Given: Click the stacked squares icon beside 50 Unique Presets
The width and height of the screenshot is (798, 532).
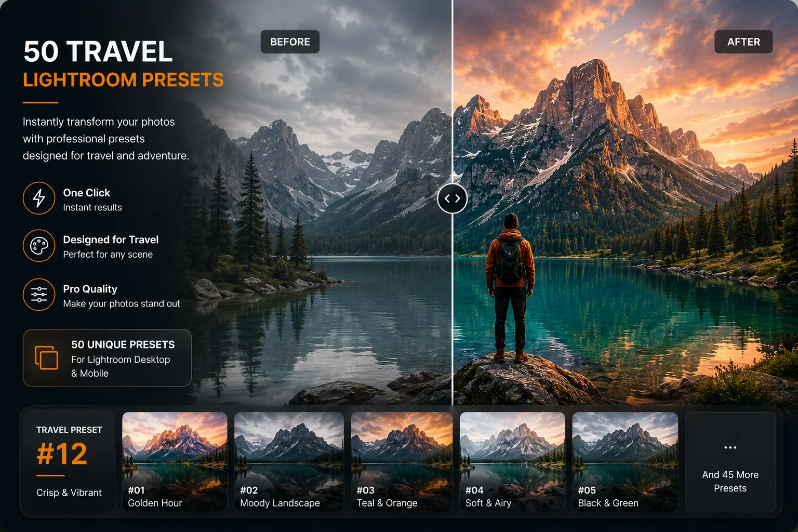Looking at the screenshot, I should point(46,357).
